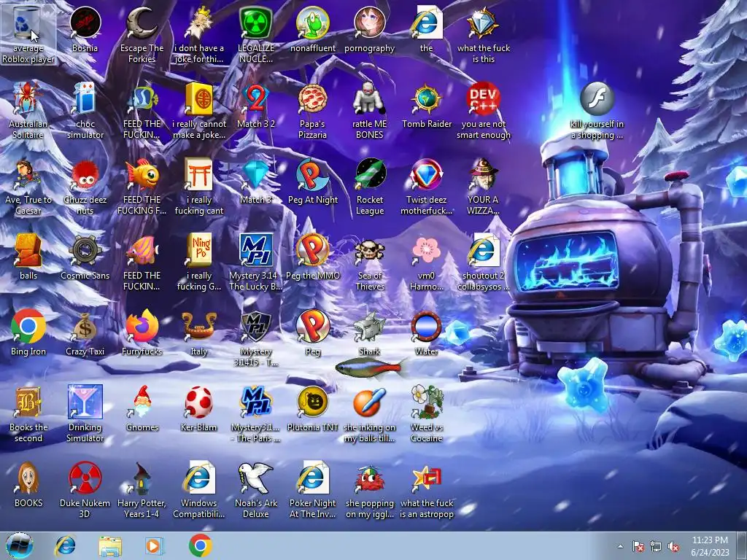Screen dimensions: 747x560
Task: Launch Windows Media Player from the taskbar
Action: (x=155, y=545)
